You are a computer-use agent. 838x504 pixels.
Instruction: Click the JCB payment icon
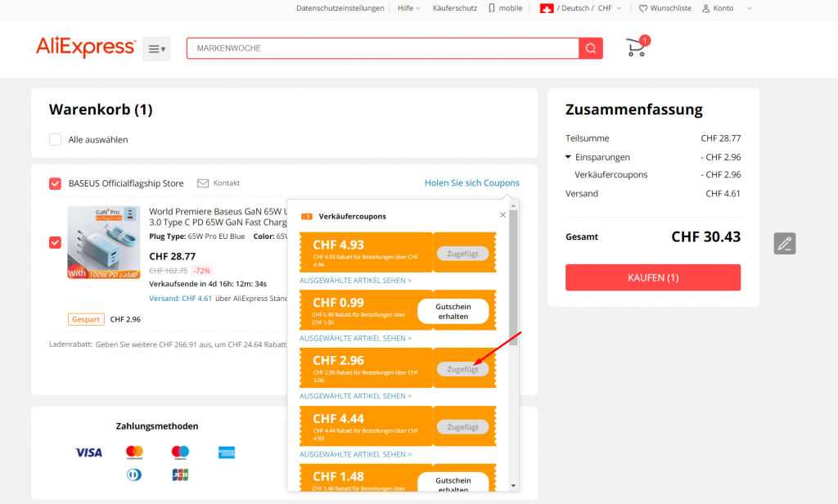[x=180, y=475]
